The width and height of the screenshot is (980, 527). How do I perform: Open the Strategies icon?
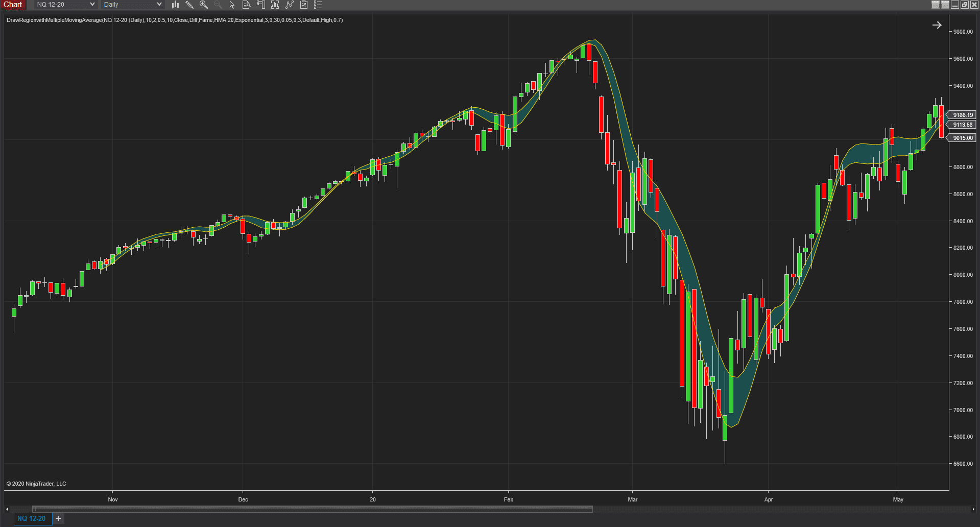pos(290,5)
